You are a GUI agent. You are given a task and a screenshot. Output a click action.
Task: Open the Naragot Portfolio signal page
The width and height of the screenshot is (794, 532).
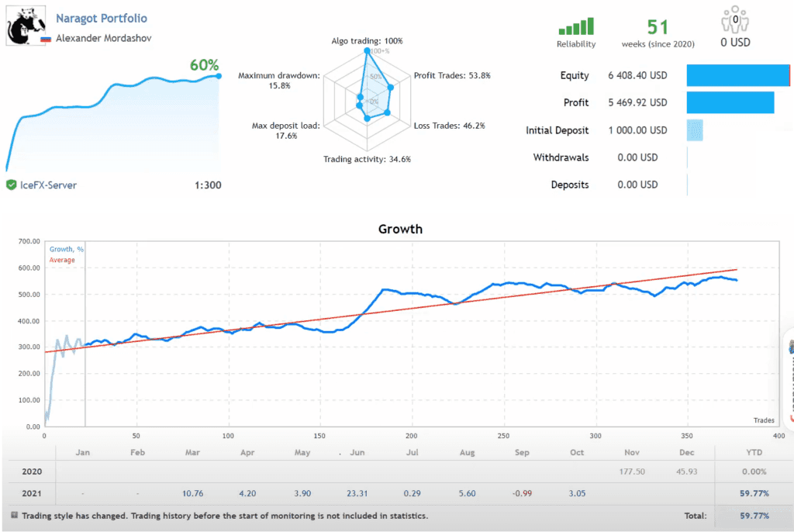102,18
